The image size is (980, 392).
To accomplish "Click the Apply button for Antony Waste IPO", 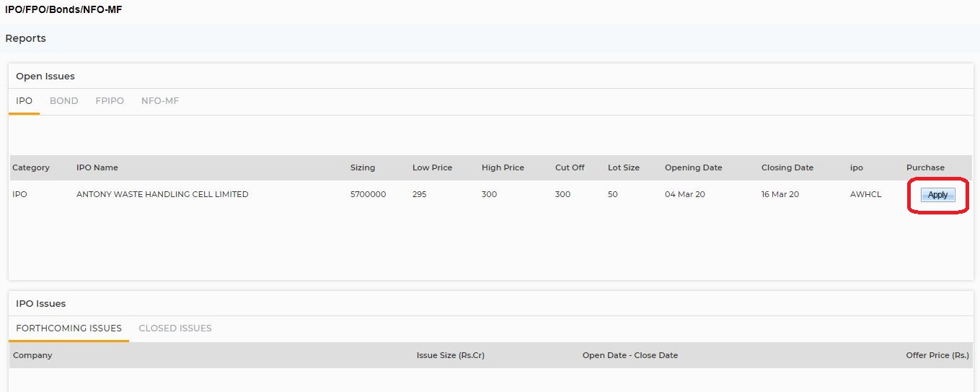I will [x=937, y=195].
